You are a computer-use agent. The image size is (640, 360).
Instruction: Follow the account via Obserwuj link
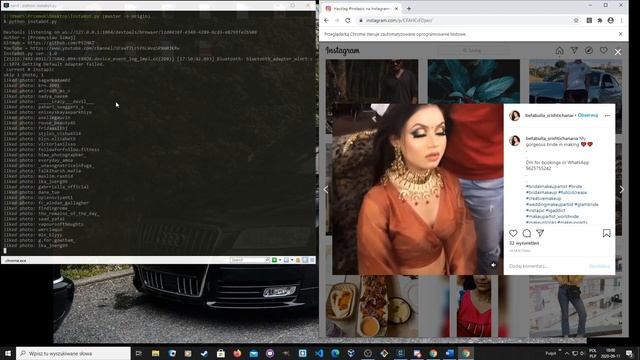(x=588, y=116)
